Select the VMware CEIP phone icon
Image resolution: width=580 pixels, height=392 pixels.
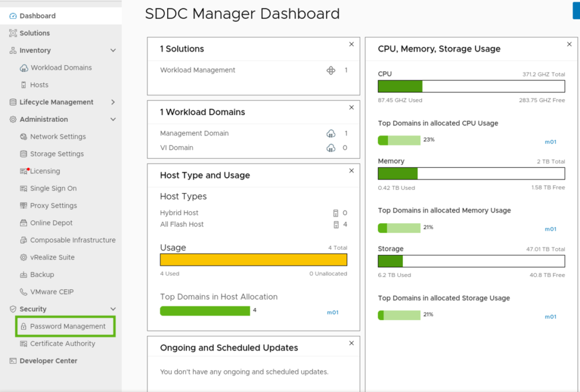[x=23, y=292]
